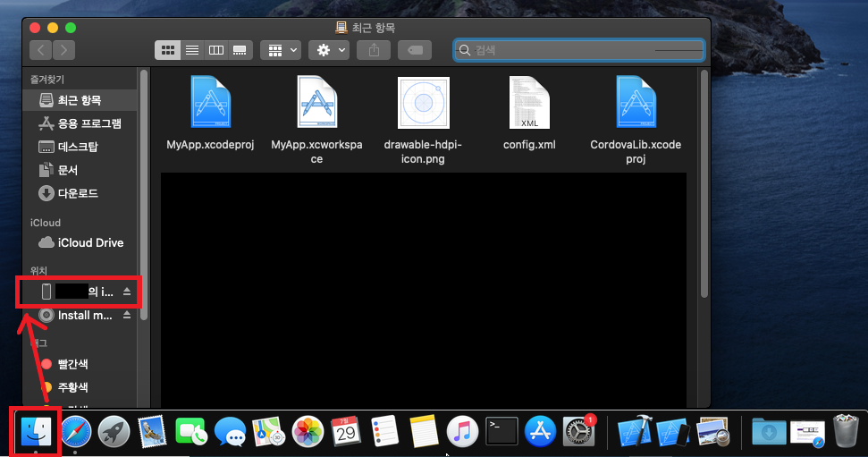Click the Edit Tags toolbar button
868x457 pixels.
click(x=415, y=50)
